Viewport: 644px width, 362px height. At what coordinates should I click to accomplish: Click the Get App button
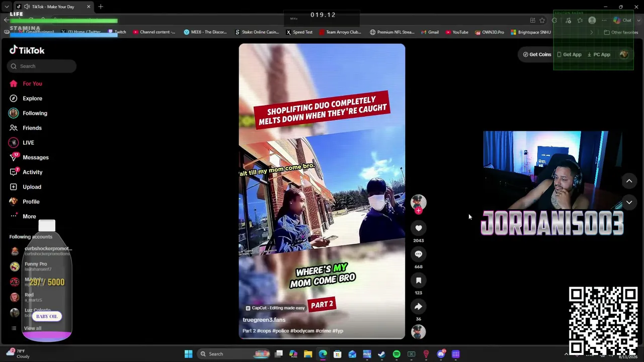click(569, 54)
